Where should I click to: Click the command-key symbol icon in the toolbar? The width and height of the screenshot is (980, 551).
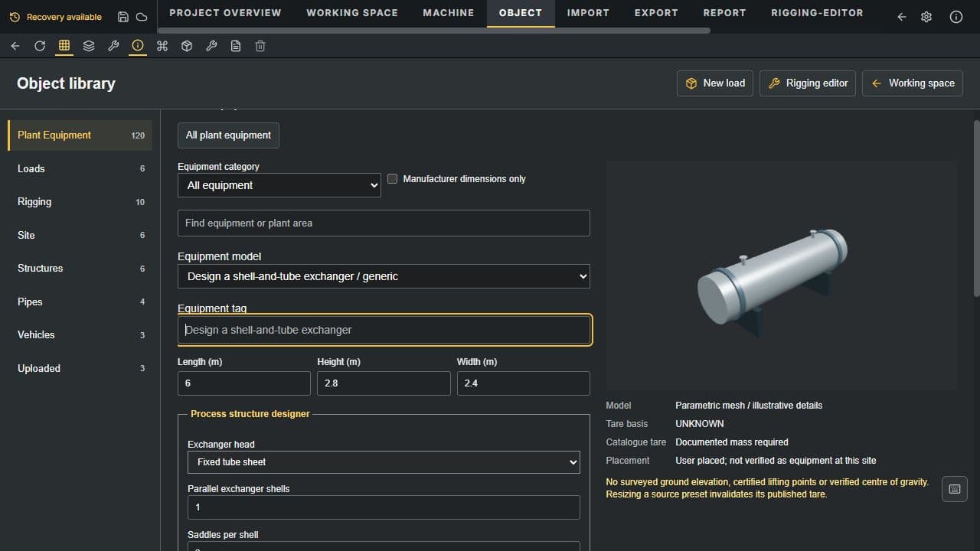coord(162,46)
